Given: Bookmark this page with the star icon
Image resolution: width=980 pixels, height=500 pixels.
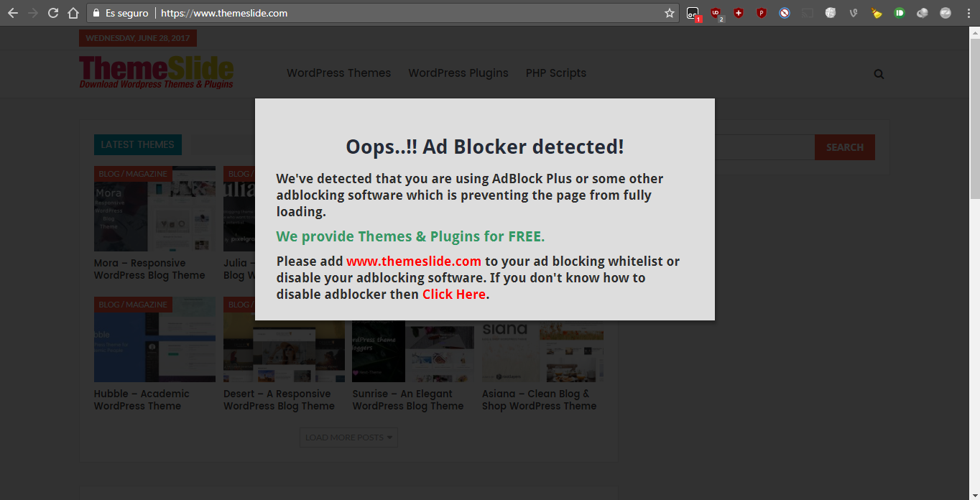Looking at the screenshot, I should click(x=670, y=13).
